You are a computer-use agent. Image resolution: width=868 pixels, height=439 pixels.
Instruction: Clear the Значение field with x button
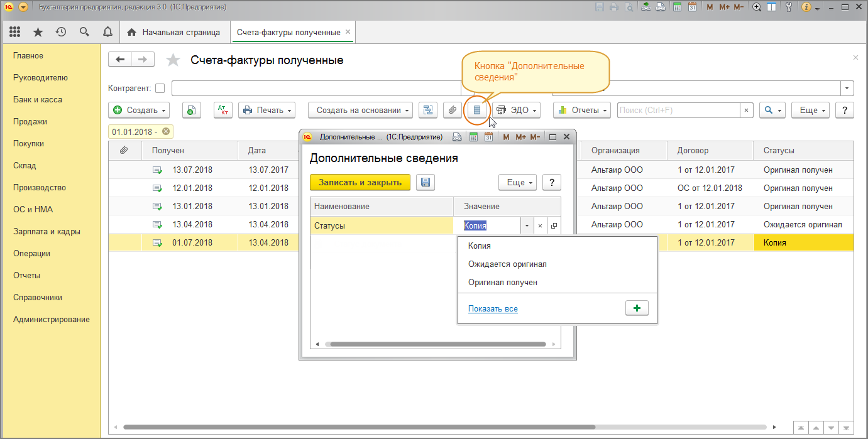[540, 225]
